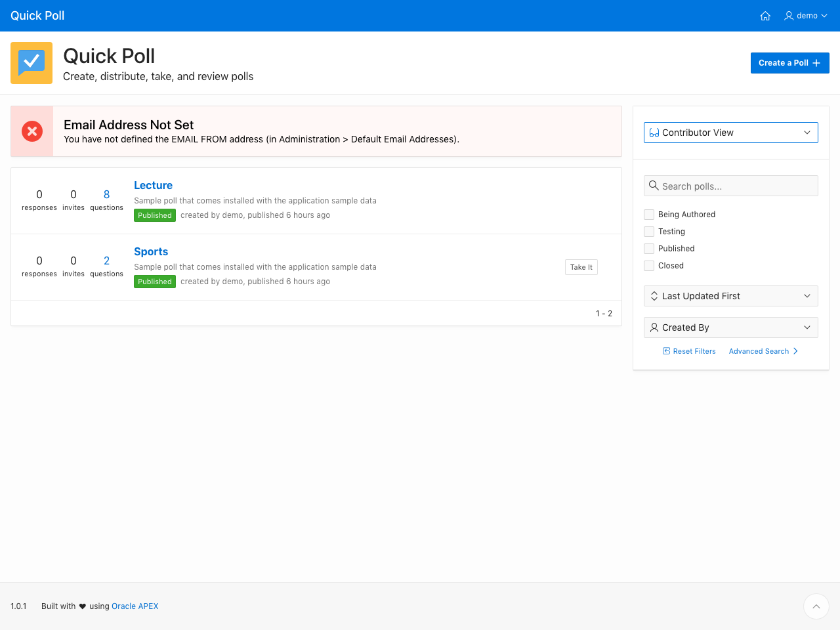
Task: Click the plus icon on Create a Poll
Action: tap(816, 63)
